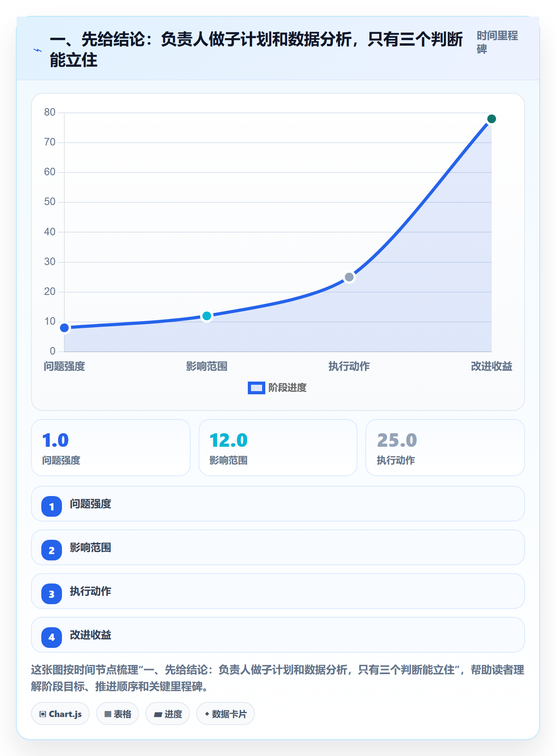The height and width of the screenshot is (756, 556).
Task: Click the 问题强度 x-axis label
Action: tap(64, 366)
